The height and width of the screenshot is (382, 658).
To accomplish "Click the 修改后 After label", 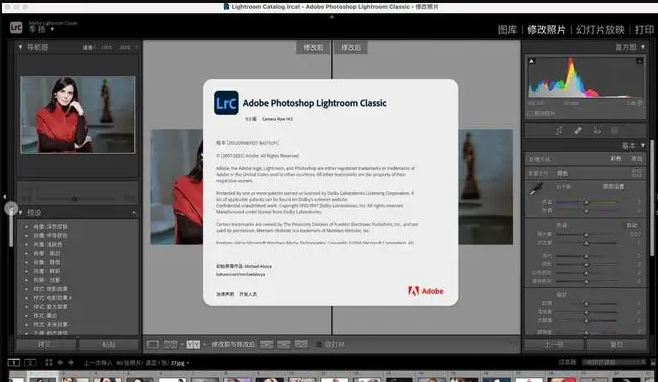I will point(351,48).
